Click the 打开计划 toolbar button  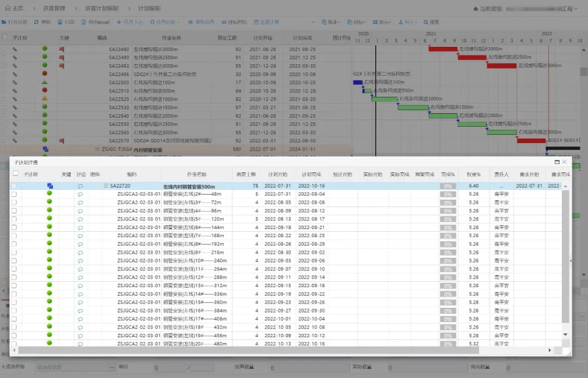click(x=14, y=22)
